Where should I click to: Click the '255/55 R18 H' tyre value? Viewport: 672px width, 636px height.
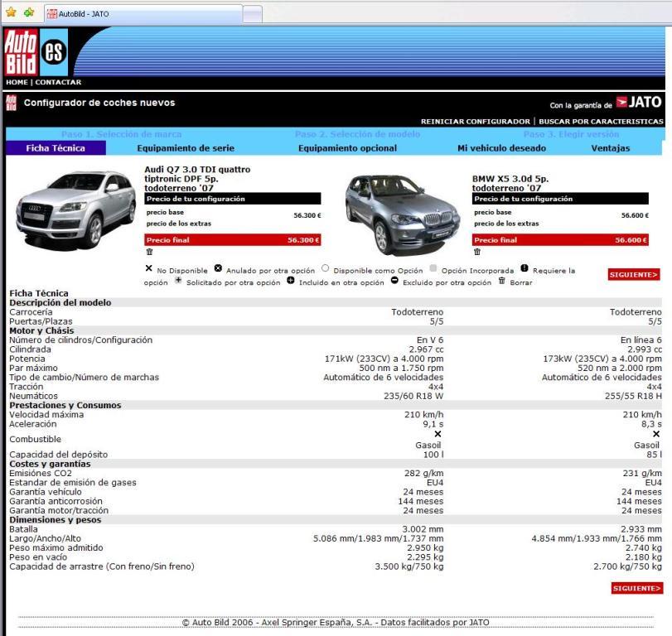tap(633, 396)
